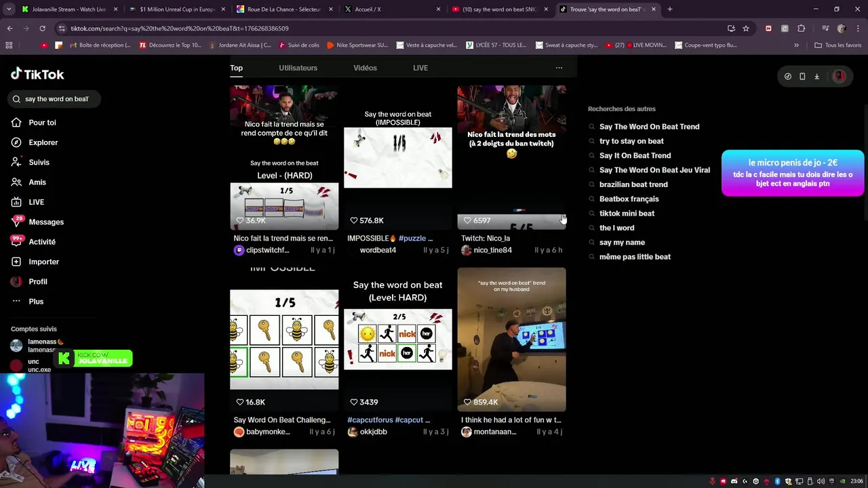The width and height of the screenshot is (868, 488).
Task: Switch to the Accueil / X browser tab
Action: [x=391, y=9]
